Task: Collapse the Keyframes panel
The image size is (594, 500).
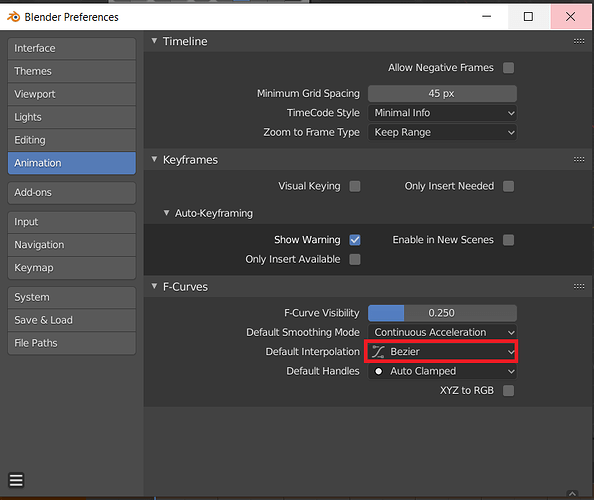Action: click(x=154, y=159)
